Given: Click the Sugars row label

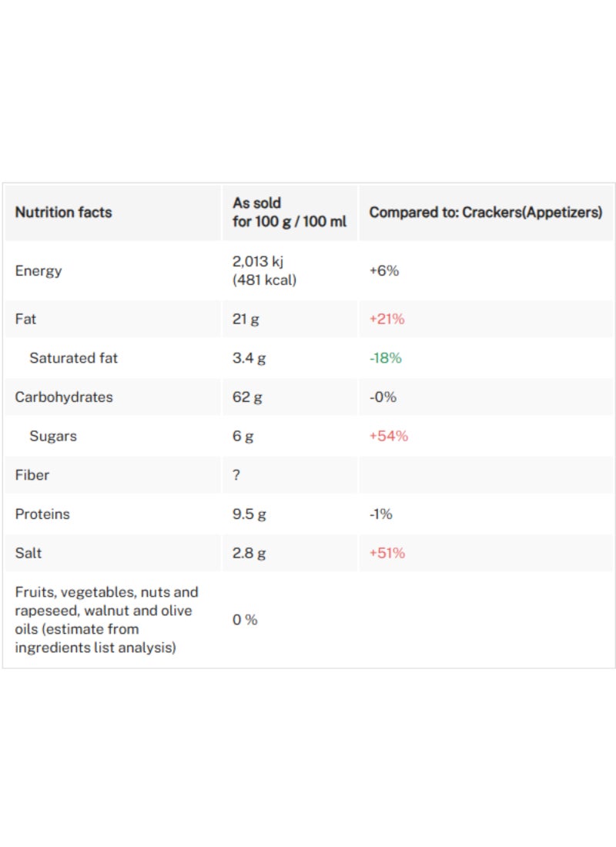Looking at the screenshot, I should (53, 437).
